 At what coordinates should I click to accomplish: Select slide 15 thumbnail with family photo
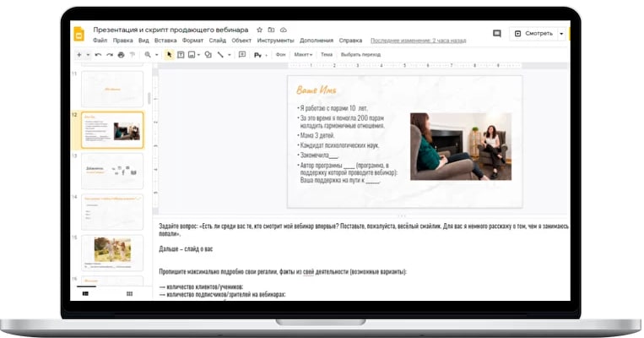(x=112, y=253)
